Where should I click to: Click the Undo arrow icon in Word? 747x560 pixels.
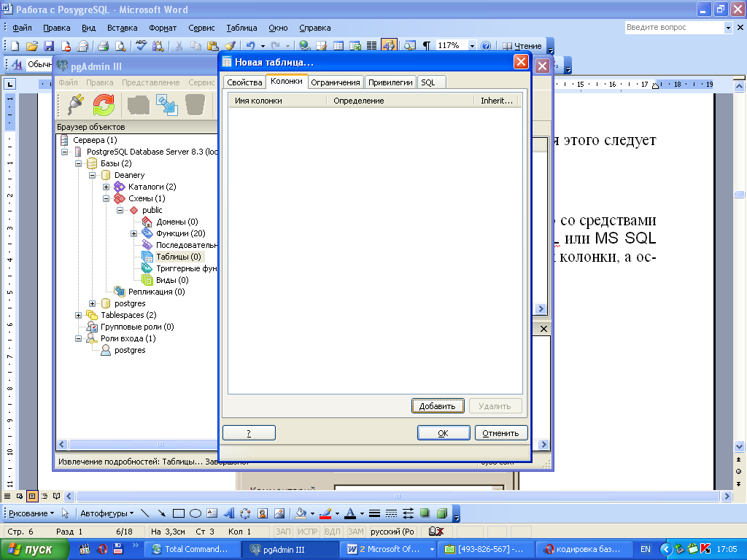(x=251, y=46)
